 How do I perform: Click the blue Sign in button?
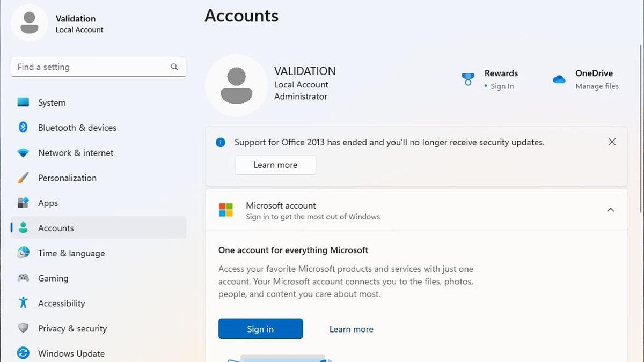click(260, 329)
